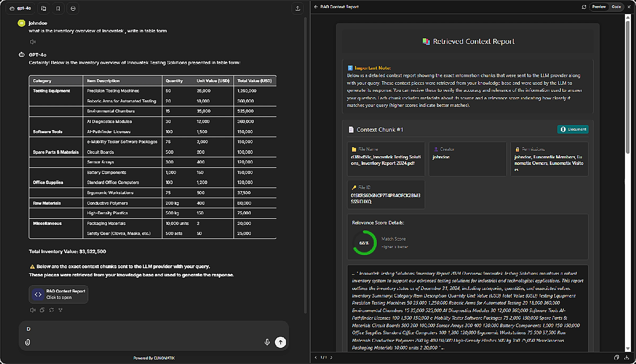This screenshot has width=636, height=364.
Task: Select the Permissions value text
Action: tap(549, 163)
